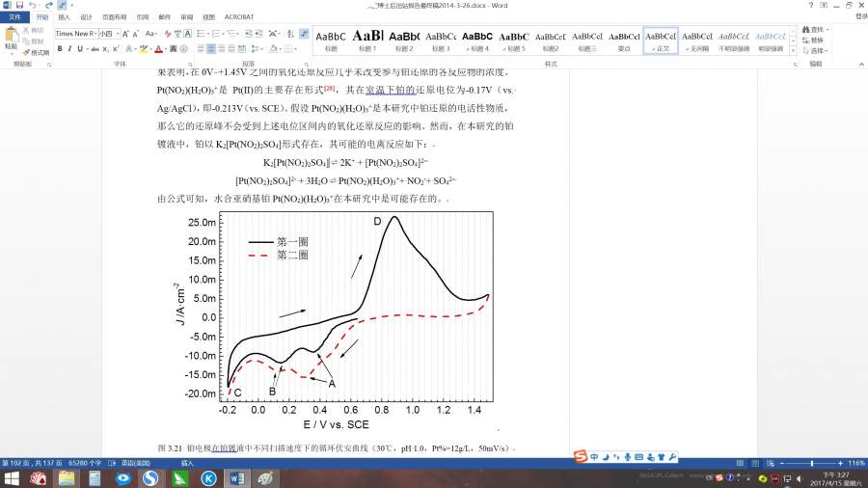
Task: Apply 无间隔 no spacing style
Action: 697,41
